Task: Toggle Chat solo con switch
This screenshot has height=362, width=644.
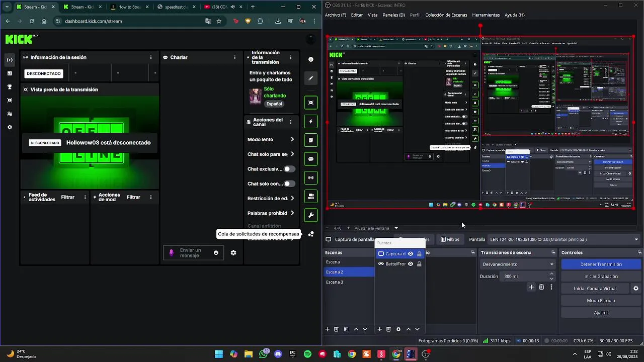Action: 289,184
